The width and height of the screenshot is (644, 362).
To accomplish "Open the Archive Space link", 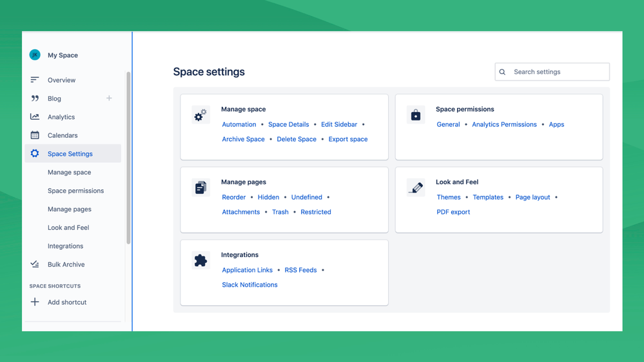I will click(243, 139).
